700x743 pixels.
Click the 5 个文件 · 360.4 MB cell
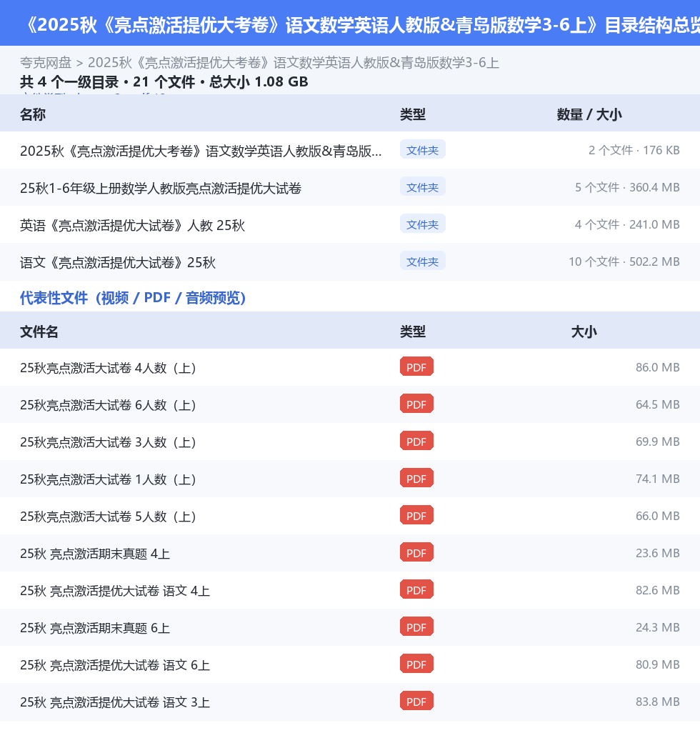tap(627, 187)
